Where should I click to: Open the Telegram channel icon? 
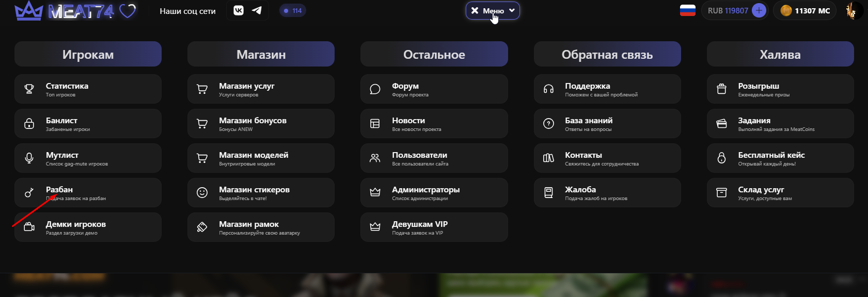pyautogui.click(x=257, y=10)
